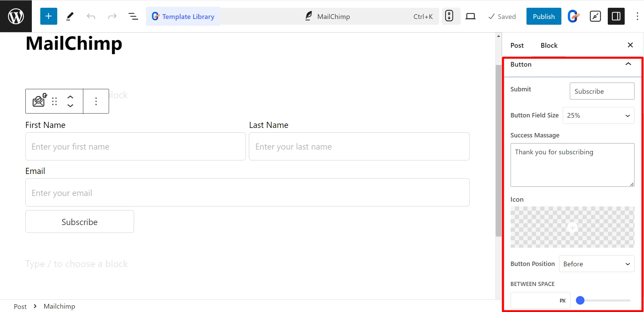Click the block drag handle dots
Viewport: 644px width, 312px height.
55,101
